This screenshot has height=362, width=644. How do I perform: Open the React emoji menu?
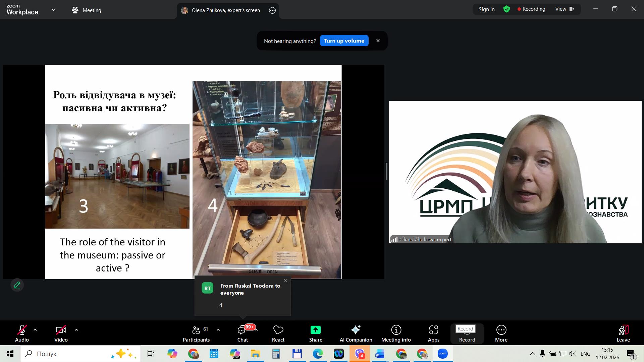click(x=278, y=334)
